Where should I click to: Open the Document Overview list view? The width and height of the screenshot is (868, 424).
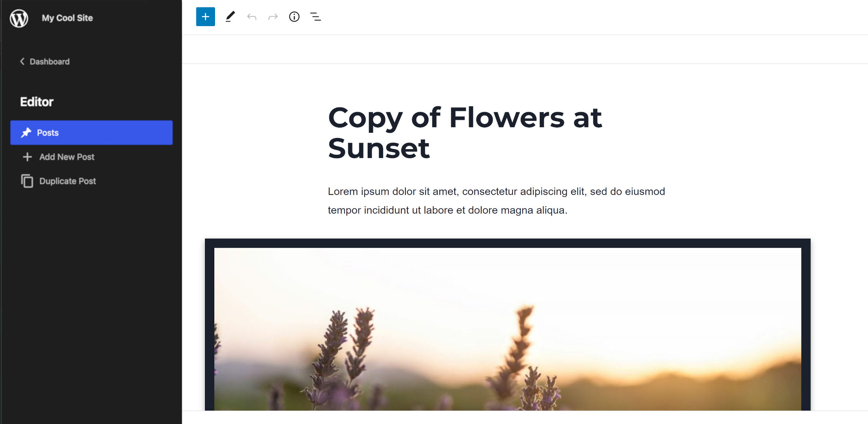coord(315,16)
